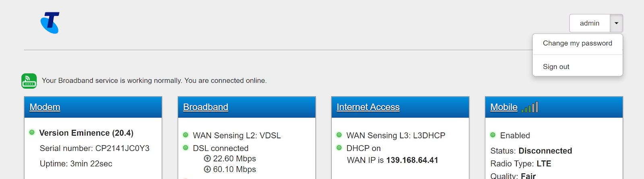Open the Broadband card link

click(x=205, y=107)
